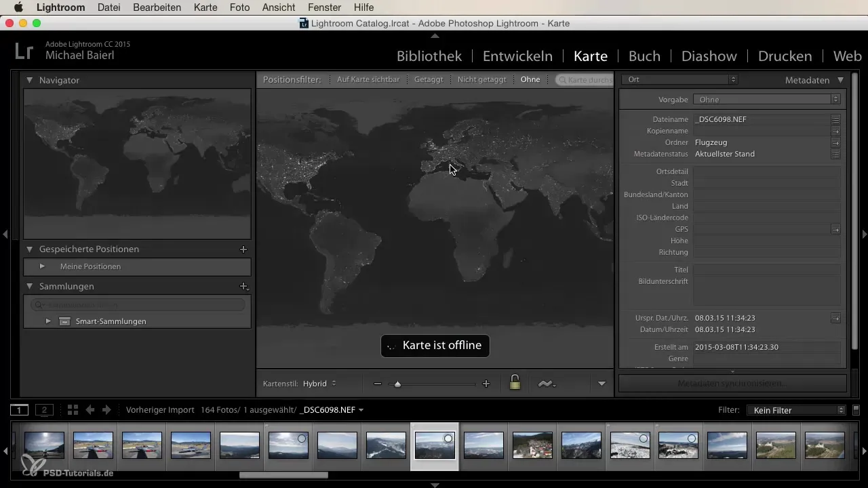This screenshot has width=868, height=488.
Task: Zoom in the map with plus icon
Action: click(x=486, y=384)
